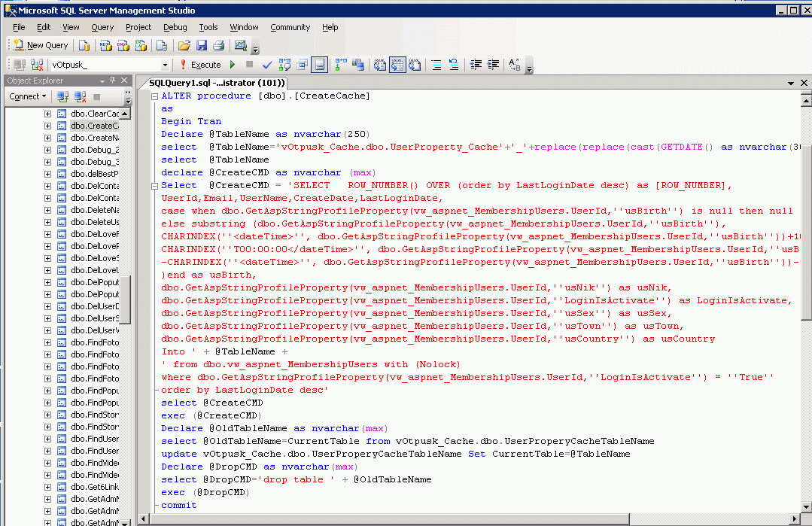Close the Object Explorer panel
Image resolution: width=812 pixels, height=526 pixels.
coord(124,81)
